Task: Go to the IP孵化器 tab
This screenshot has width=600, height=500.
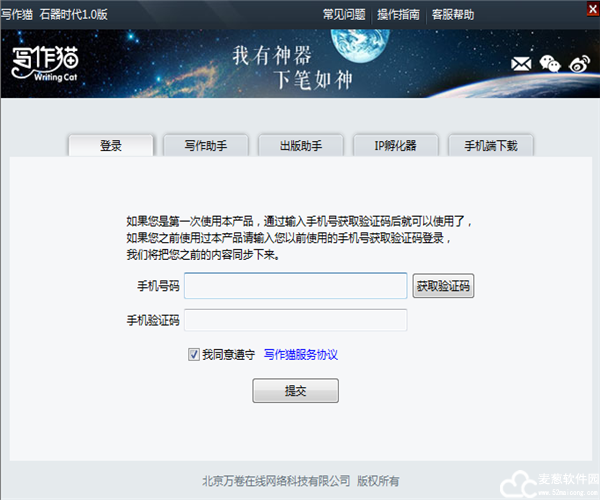Action: coord(396,145)
